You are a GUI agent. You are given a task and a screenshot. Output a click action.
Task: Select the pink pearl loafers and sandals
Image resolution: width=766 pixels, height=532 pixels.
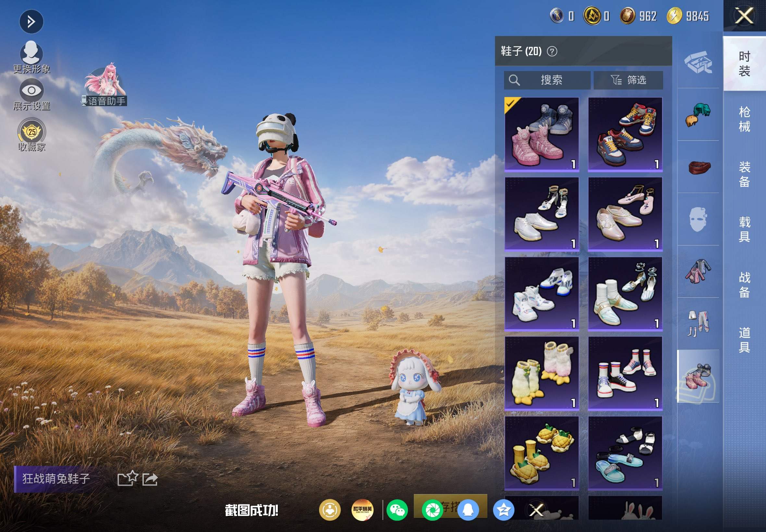[625, 214]
